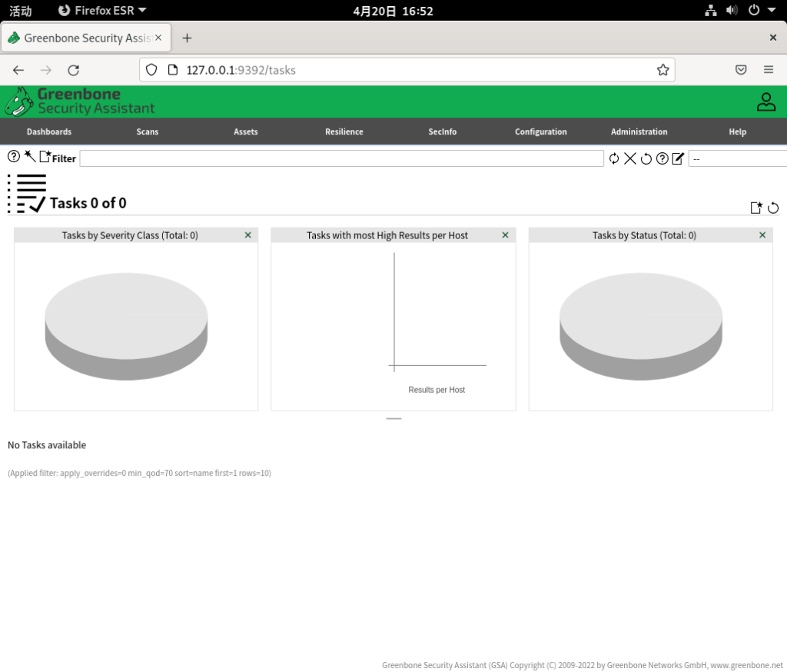
Task: Open the Configuration menu
Action: (x=541, y=131)
